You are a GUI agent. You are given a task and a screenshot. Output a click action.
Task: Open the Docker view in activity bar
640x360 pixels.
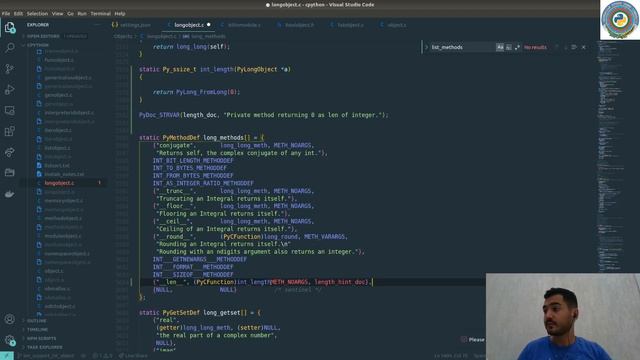[10, 193]
